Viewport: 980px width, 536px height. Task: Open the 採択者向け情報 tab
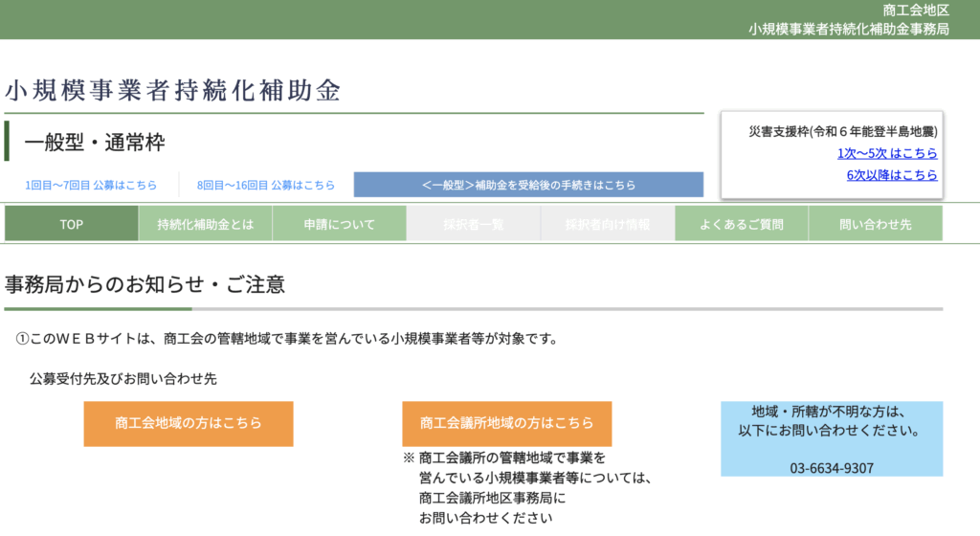(608, 224)
